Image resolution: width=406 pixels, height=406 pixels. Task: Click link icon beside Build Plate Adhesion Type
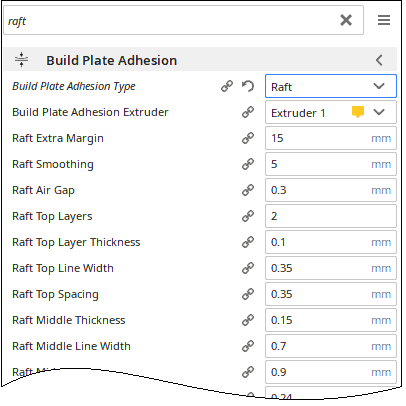tap(227, 86)
